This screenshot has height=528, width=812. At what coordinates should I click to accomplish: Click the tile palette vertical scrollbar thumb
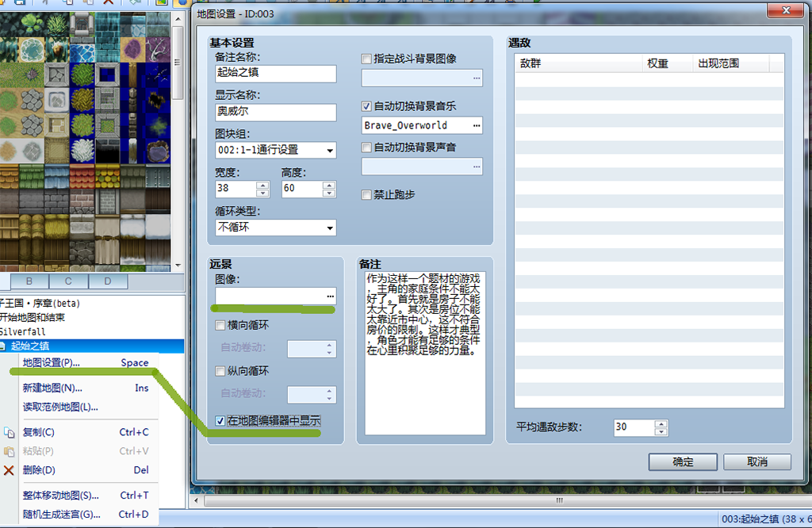click(x=178, y=62)
